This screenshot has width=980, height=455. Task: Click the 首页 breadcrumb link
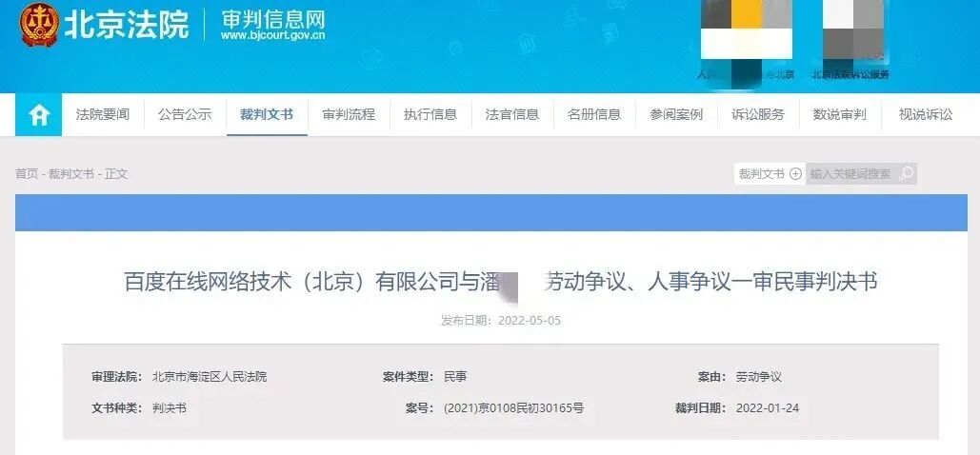point(27,174)
